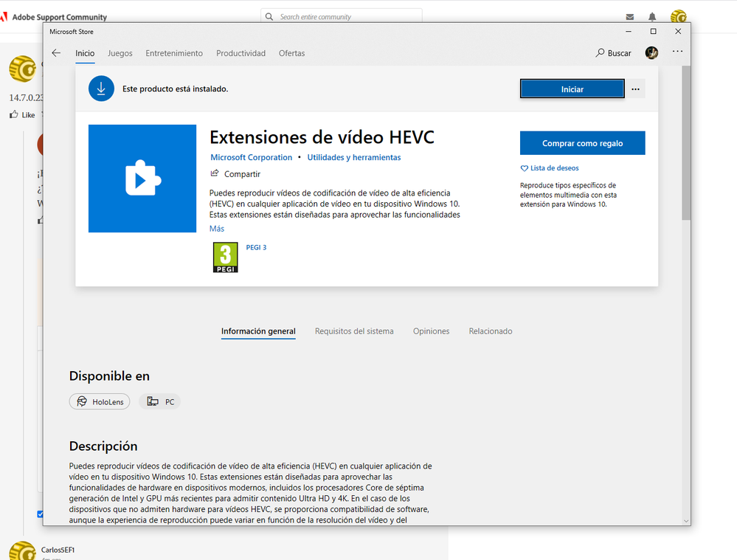Open the ellipsis menu beside Iniciar
Image resolution: width=737 pixels, height=560 pixels.
tap(635, 89)
